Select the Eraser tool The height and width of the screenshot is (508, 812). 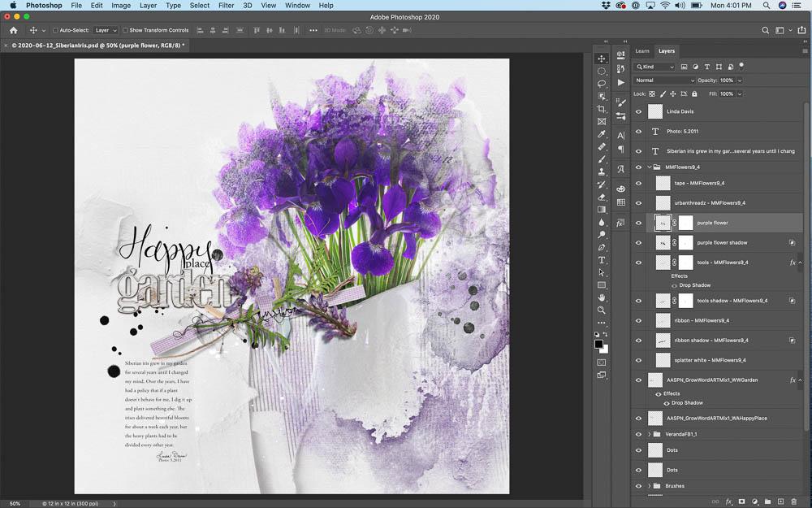point(601,197)
